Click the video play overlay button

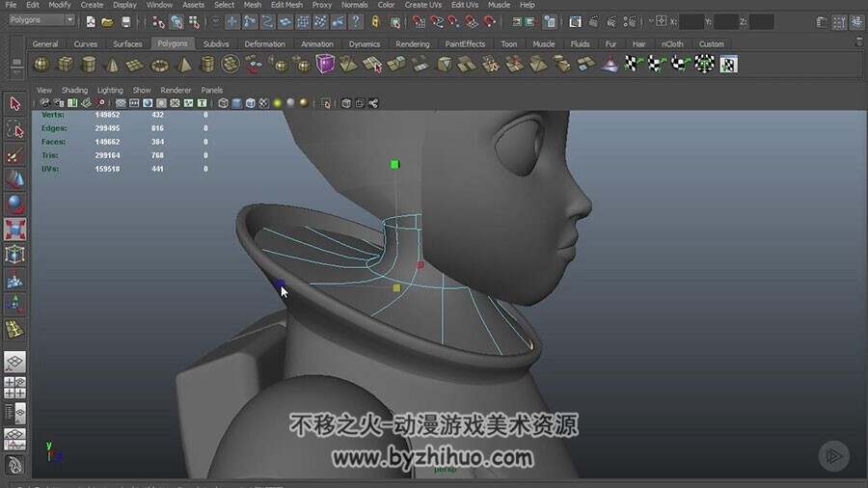point(833,456)
